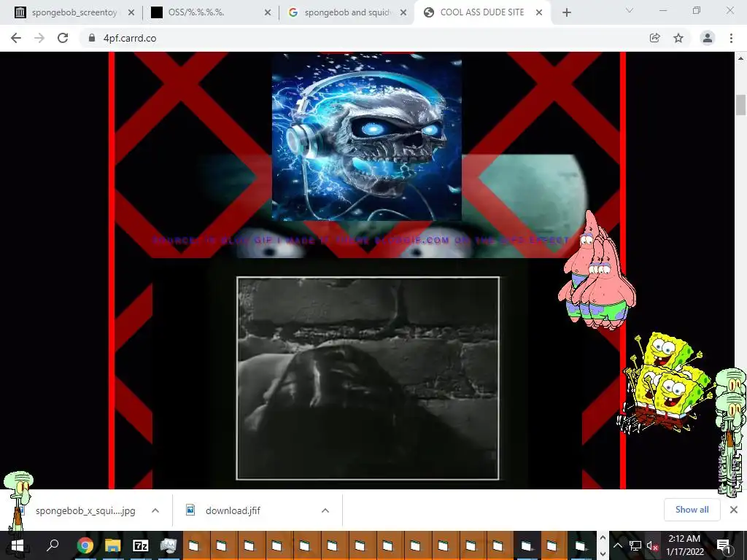Close the spongebob_screentoy tab
Image resolution: width=747 pixels, height=560 pixels.
(x=131, y=13)
